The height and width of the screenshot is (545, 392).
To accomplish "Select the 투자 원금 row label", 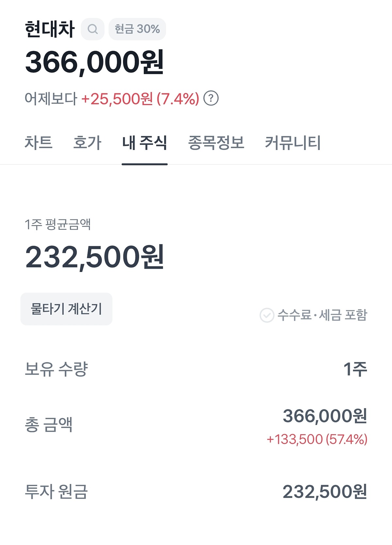I will tap(57, 491).
